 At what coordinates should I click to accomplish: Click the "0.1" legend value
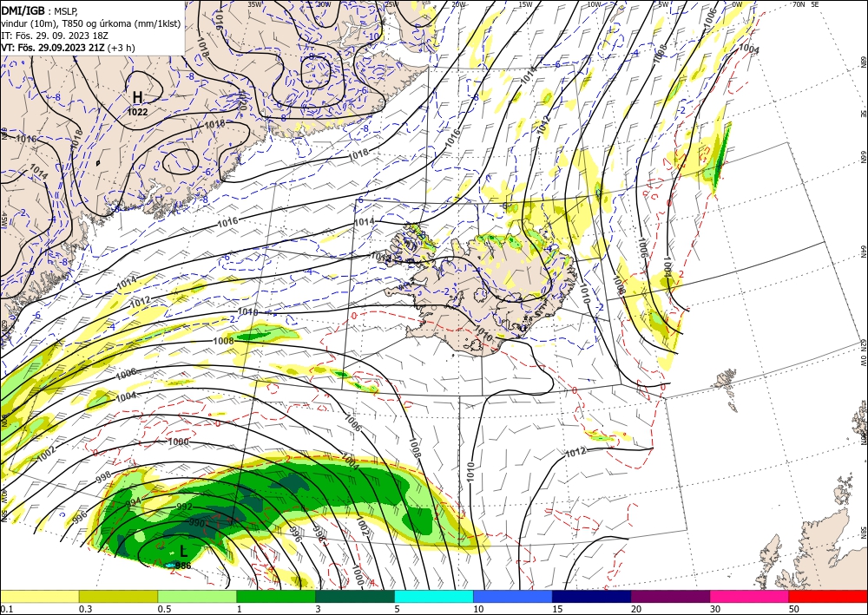pyautogui.click(x=5, y=609)
